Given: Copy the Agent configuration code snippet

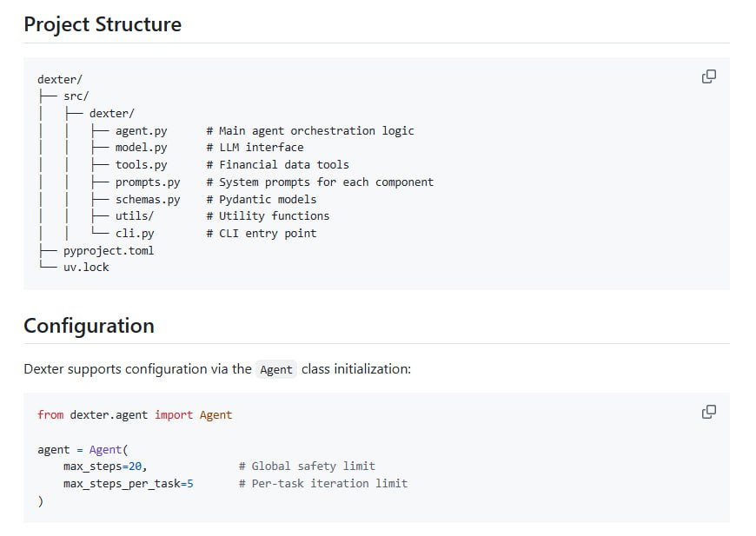Looking at the screenshot, I should tap(709, 412).
